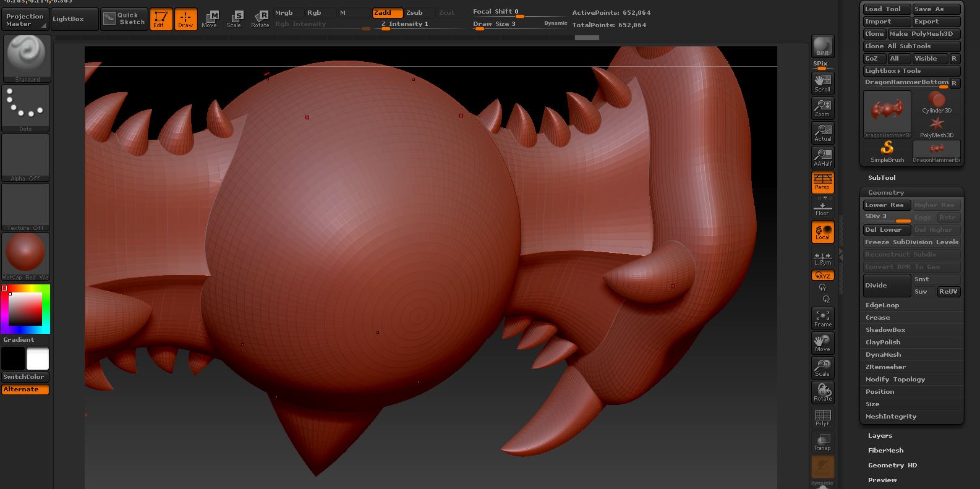
Task: Collapse the Geometry section header
Action: point(886,193)
